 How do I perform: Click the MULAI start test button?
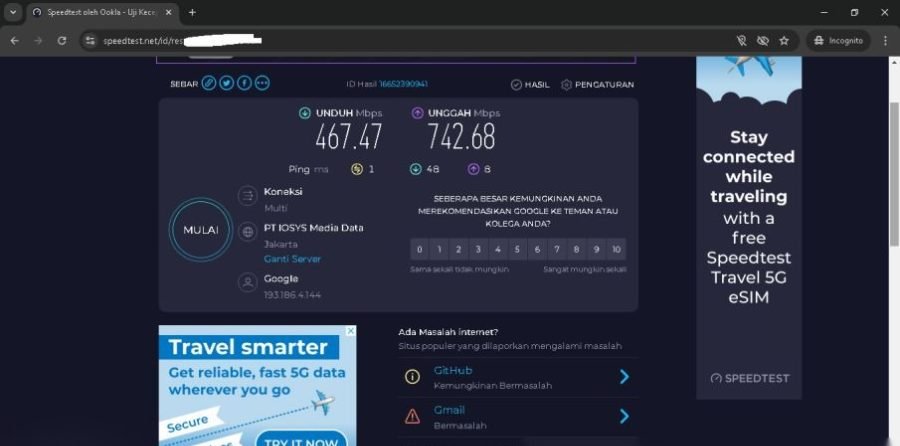tap(201, 230)
